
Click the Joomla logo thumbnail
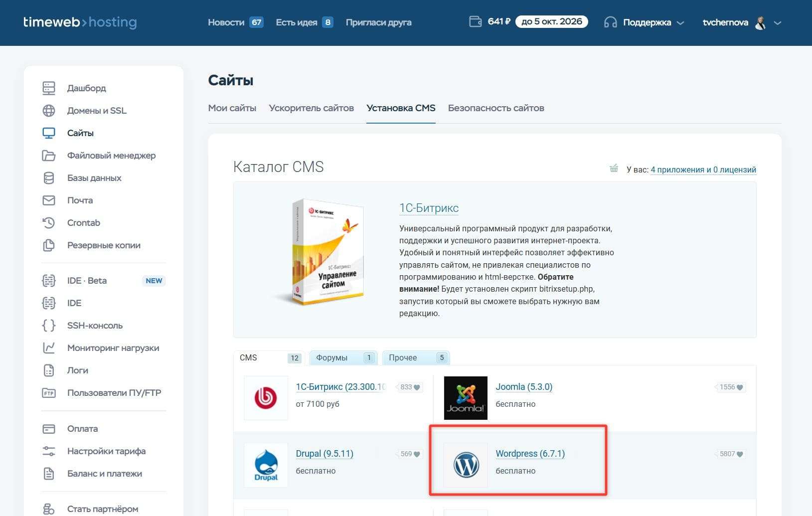(x=466, y=398)
